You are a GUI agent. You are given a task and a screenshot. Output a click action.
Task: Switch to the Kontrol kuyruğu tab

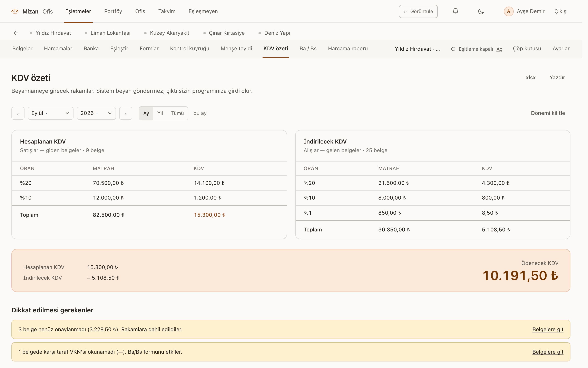(x=189, y=49)
